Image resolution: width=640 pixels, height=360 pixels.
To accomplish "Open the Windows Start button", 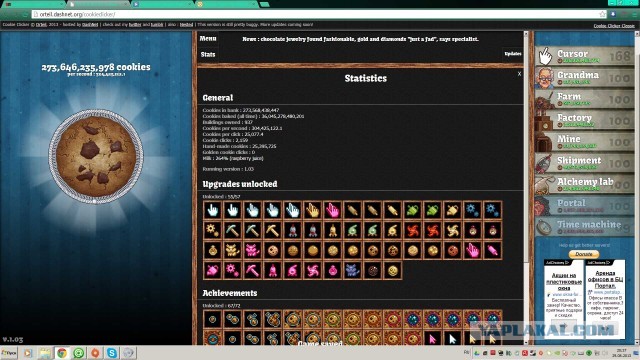I will [x=9, y=353].
